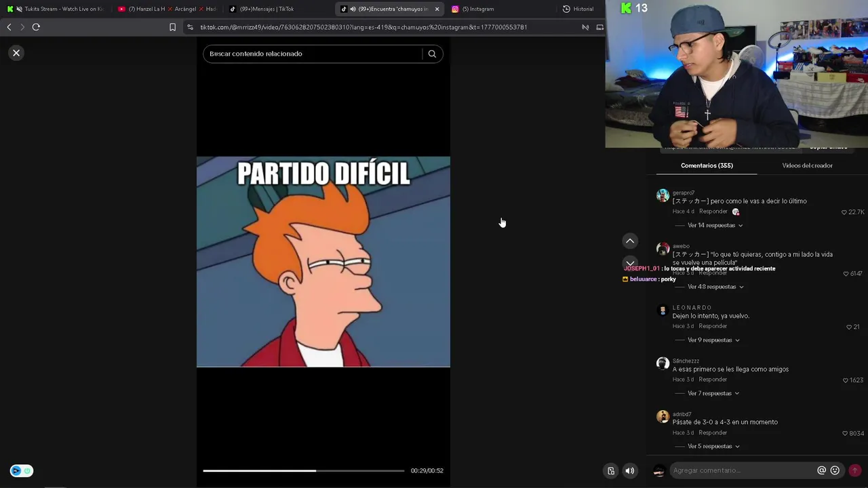Click the rightmost toolbar icon beside the address bar
The height and width of the screenshot is (488, 868).
tap(599, 27)
